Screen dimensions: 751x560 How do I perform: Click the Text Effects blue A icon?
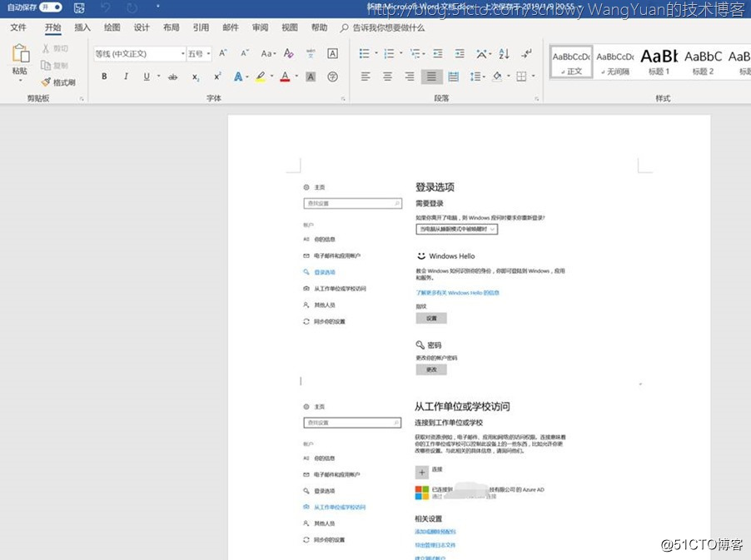click(x=238, y=77)
